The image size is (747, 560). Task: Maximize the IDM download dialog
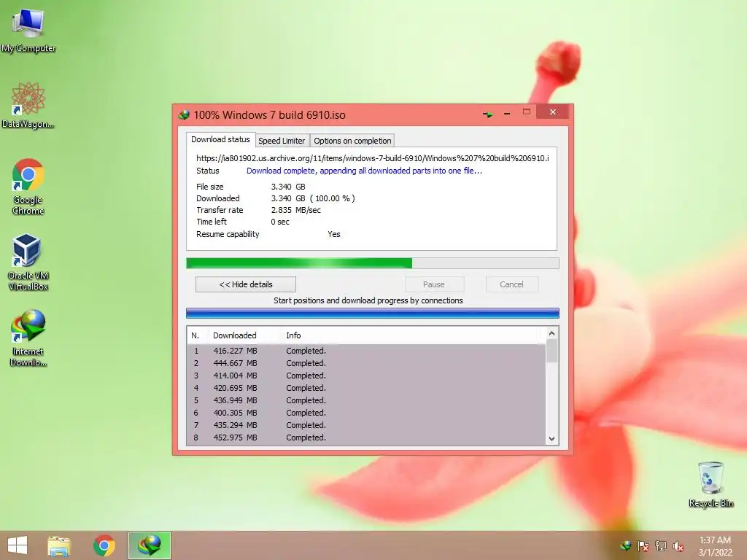[527, 112]
